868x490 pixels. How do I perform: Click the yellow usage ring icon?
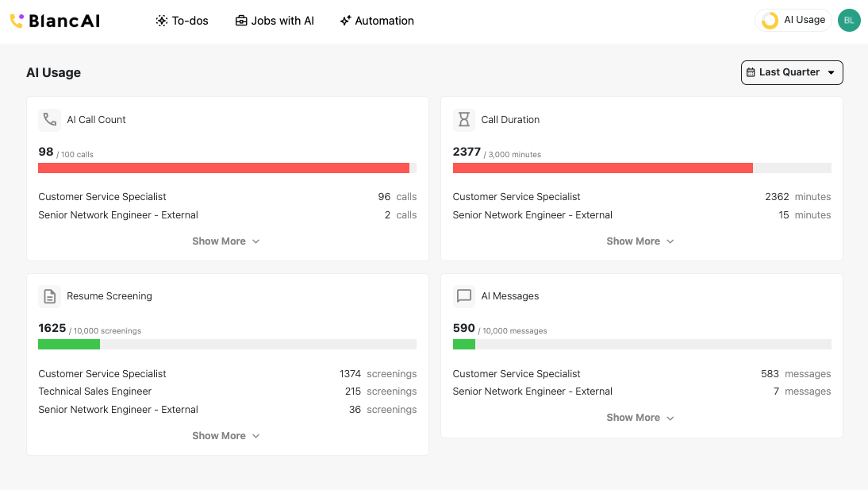click(770, 21)
